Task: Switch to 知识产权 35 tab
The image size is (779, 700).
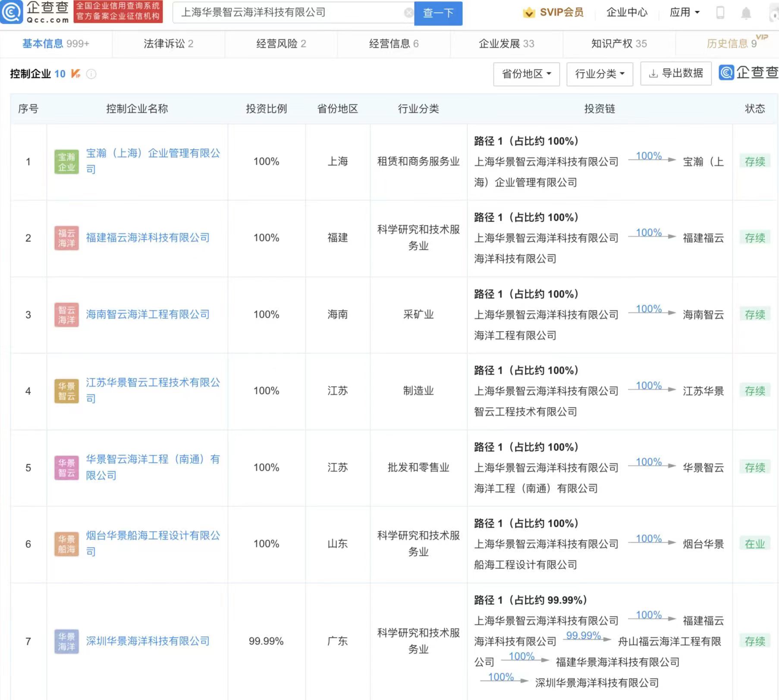Action: pos(619,44)
